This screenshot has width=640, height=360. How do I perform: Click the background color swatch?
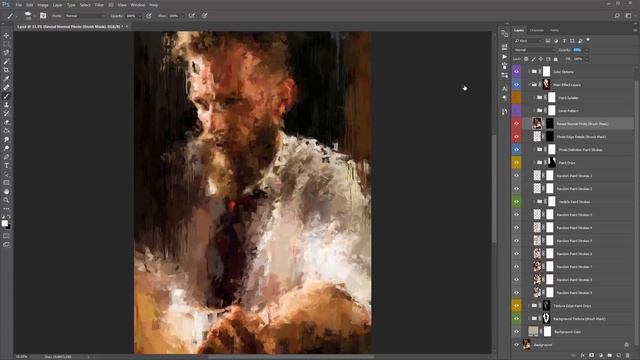pyautogui.click(x=9, y=227)
